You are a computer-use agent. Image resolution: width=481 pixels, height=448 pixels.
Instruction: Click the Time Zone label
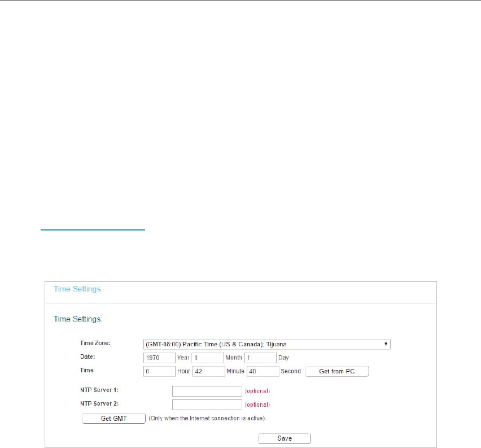[x=95, y=343]
